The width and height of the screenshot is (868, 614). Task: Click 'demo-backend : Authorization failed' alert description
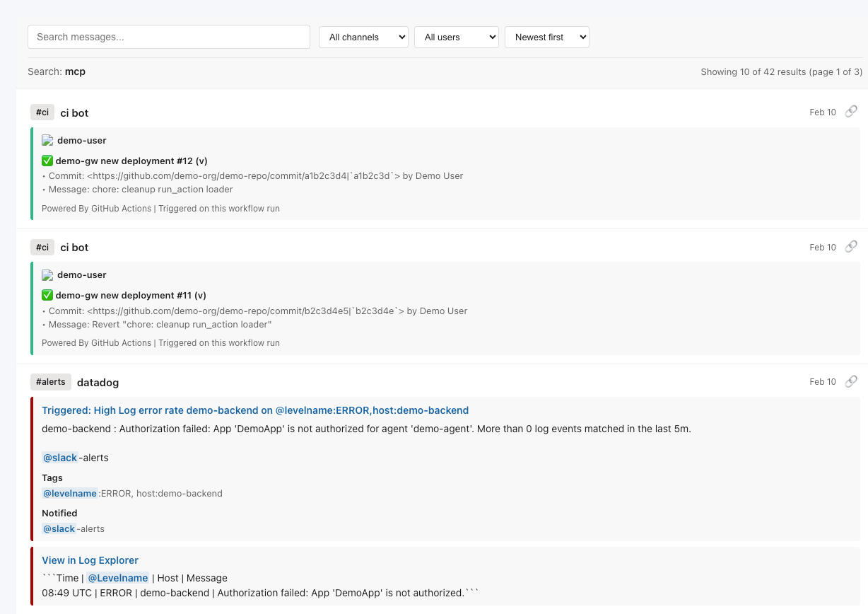366,429
